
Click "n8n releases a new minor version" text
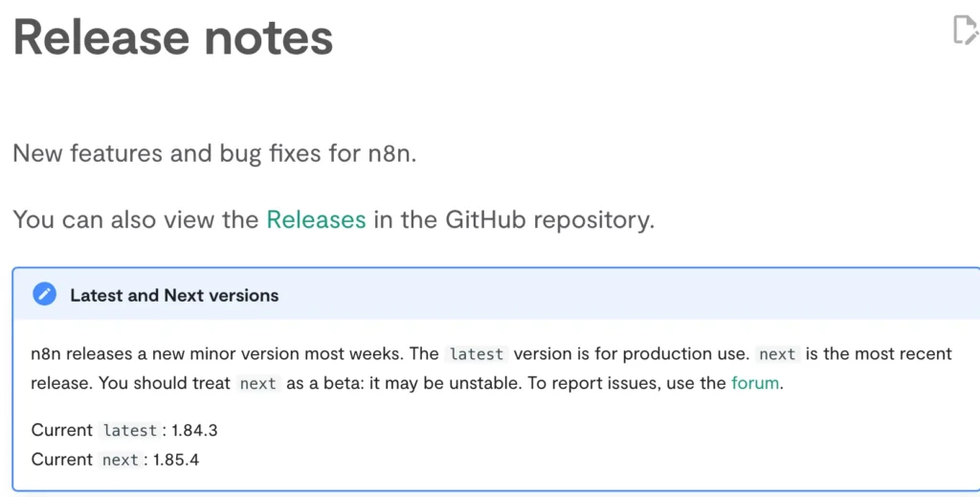165,354
